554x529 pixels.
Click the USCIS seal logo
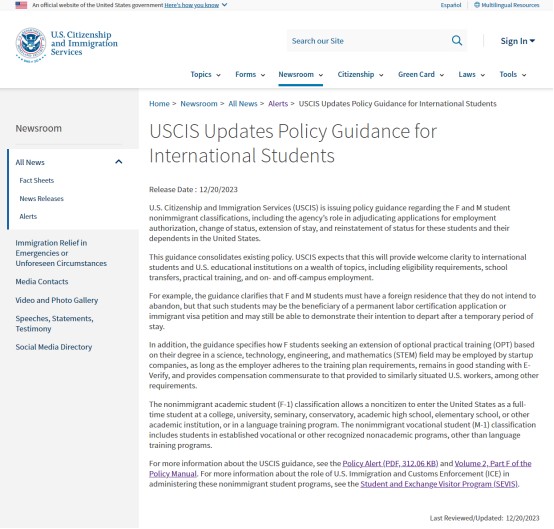point(31,45)
